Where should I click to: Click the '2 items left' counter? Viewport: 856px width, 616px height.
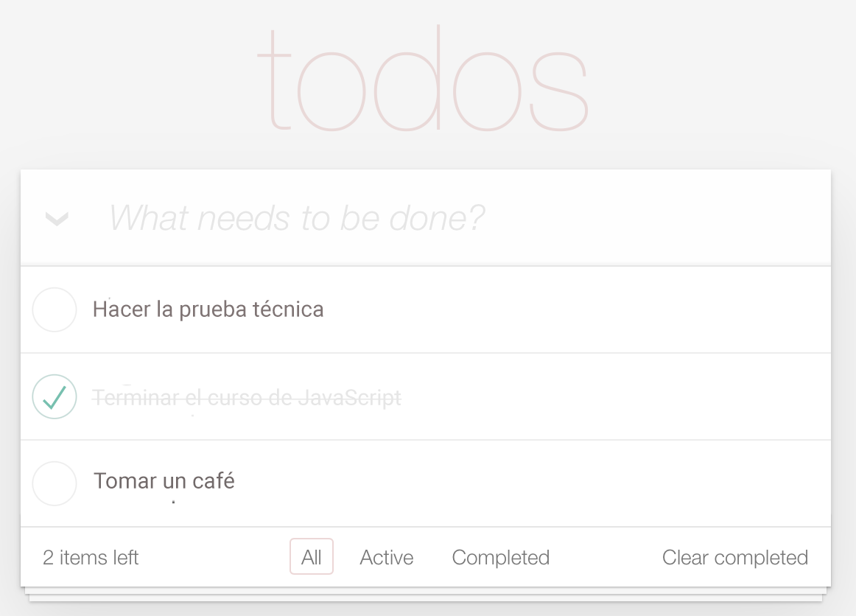click(91, 558)
